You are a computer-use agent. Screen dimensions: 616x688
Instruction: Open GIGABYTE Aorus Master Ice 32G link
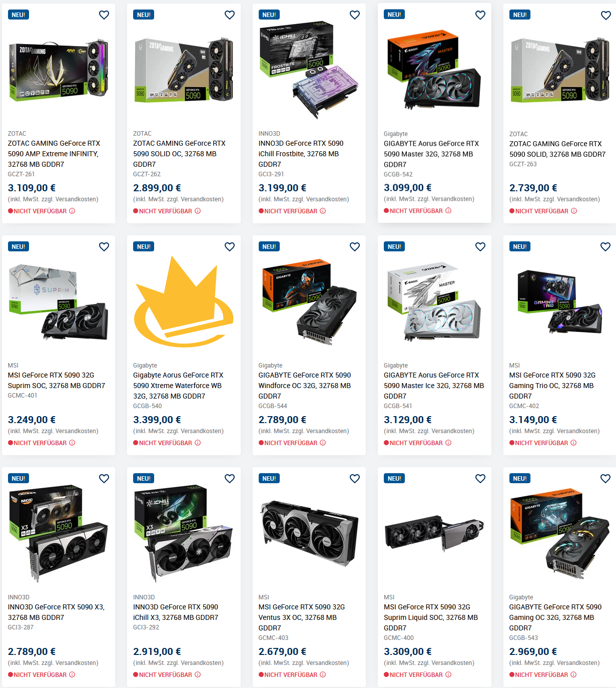434,386
